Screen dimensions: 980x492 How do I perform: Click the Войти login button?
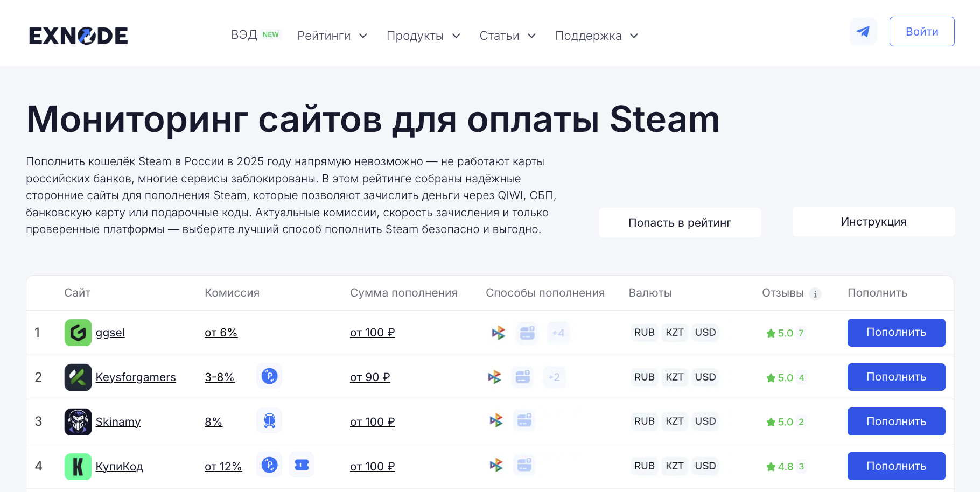click(x=922, y=32)
